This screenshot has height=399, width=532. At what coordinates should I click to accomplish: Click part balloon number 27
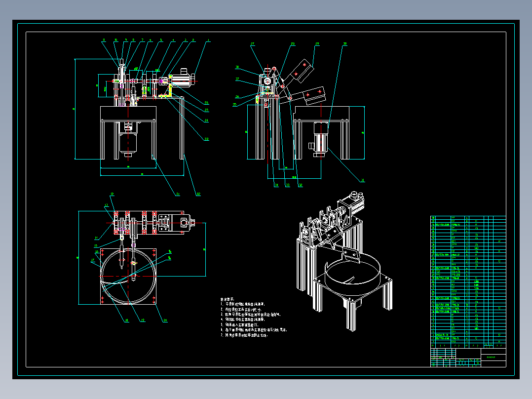click(x=253, y=44)
